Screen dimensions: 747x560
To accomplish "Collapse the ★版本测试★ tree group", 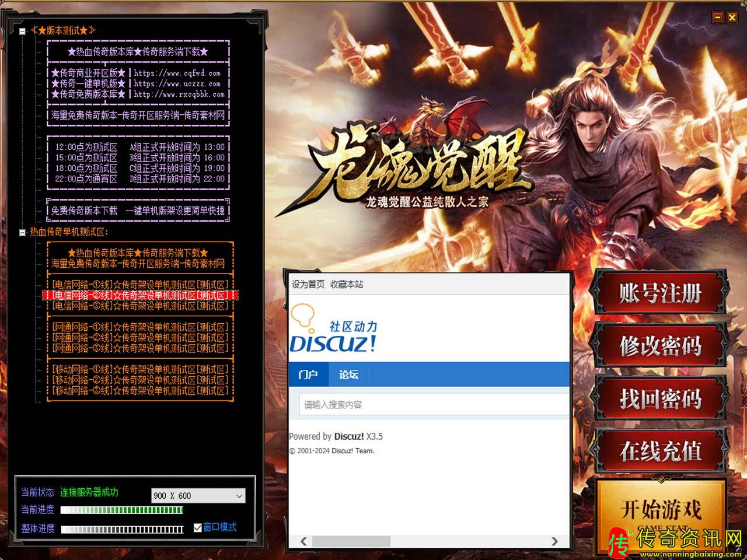I will pyautogui.click(x=23, y=31).
